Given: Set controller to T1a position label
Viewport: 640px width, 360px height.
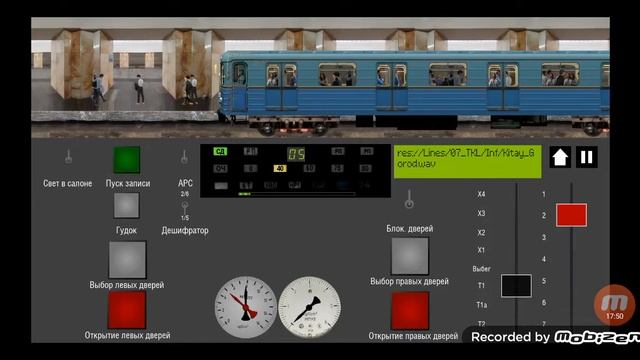Looking at the screenshot, I should point(482,305).
